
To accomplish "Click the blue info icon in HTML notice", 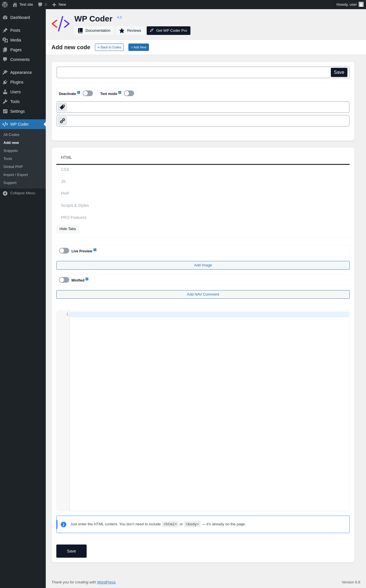I will point(64,524).
